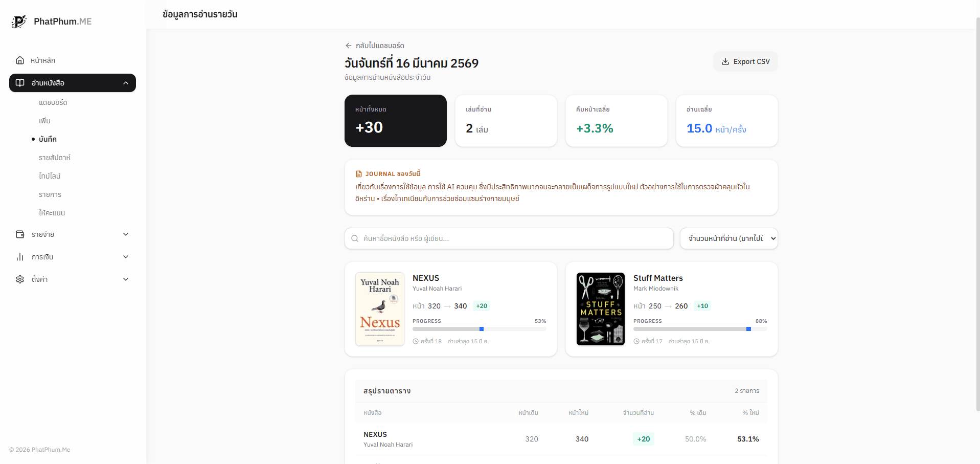Click the NEXUS progress bar
980x464 pixels.
tap(479, 329)
